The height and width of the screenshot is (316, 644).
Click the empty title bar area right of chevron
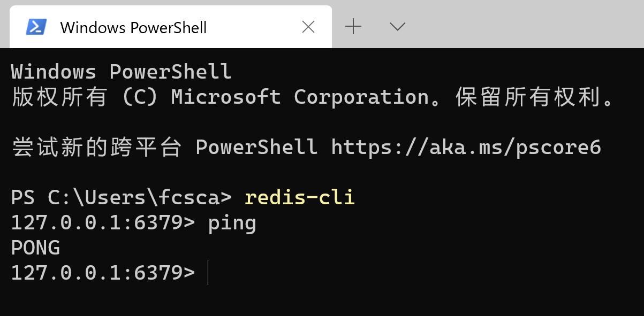[525, 24]
